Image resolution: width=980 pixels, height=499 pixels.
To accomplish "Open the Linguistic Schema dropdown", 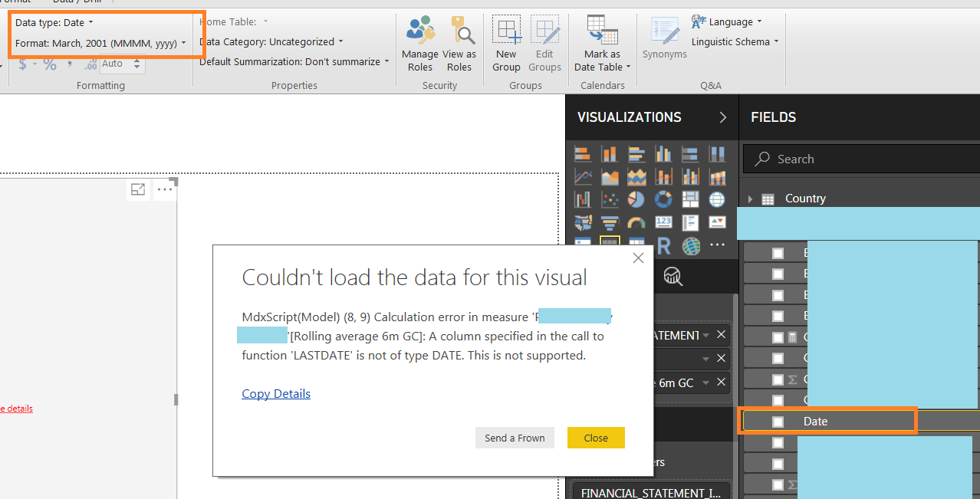I will coord(735,41).
